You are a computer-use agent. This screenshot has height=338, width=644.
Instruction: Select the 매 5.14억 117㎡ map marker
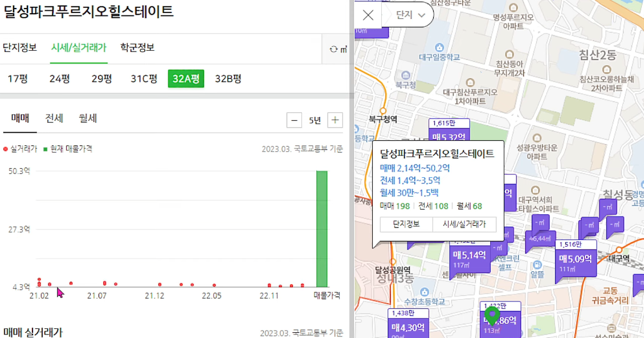tap(470, 258)
